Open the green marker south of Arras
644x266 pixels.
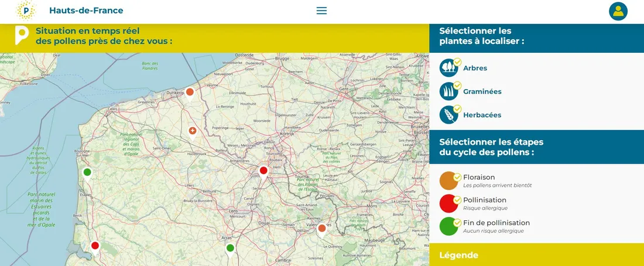[230, 249]
